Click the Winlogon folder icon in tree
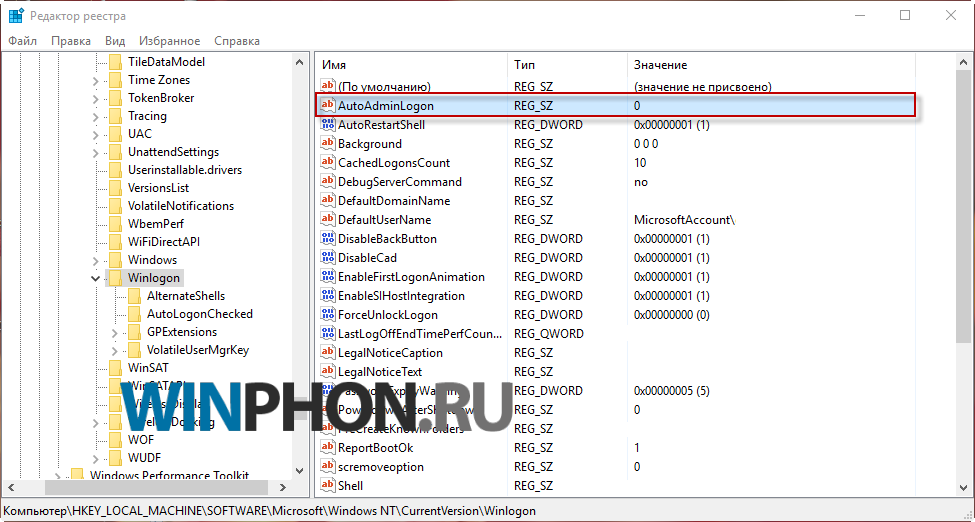 coord(115,278)
